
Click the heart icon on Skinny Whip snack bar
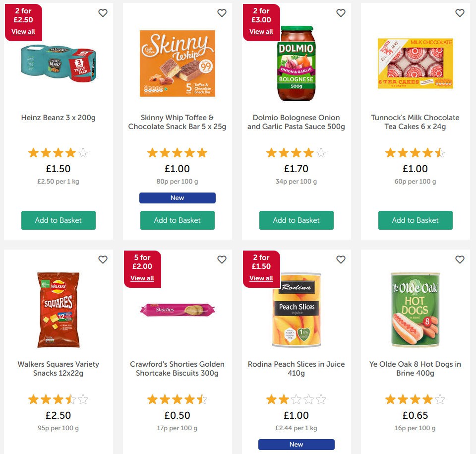[x=222, y=13]
